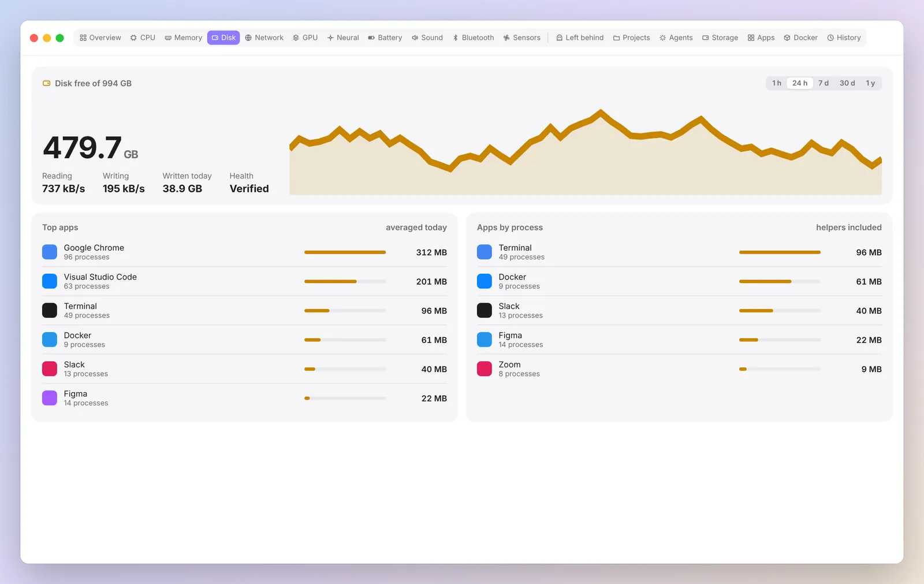Click Figma icon in Apps by process

tap(485, 340)
